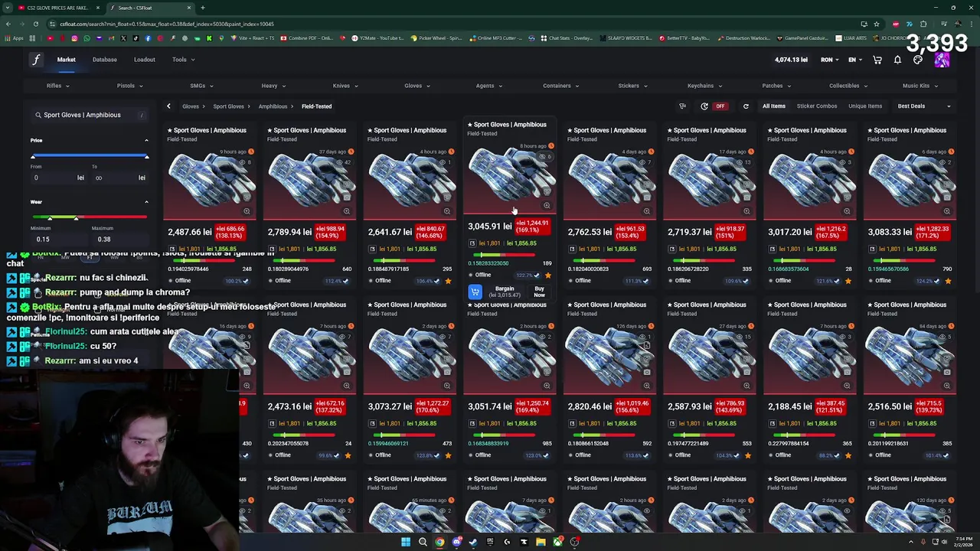Zoom the 2,789.94 lei gloves image
This screenshot has height=551, width=980.
347,211
